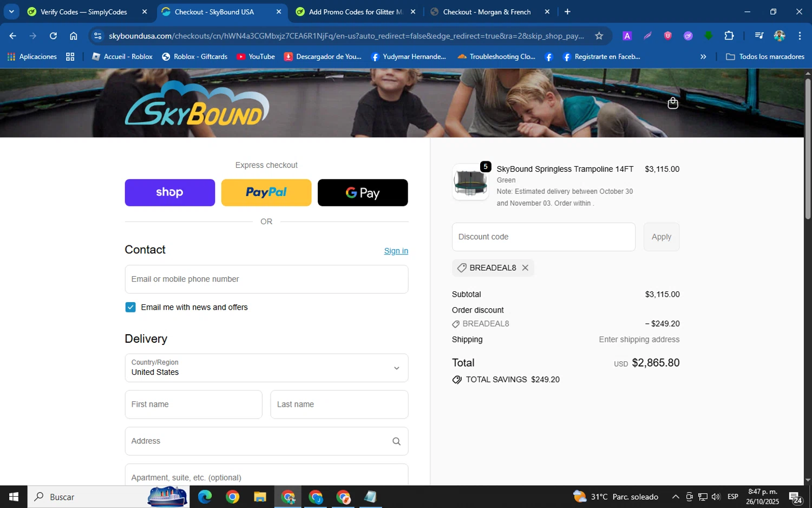Viewport: 812px width, 508px height.
Task: Open the shopping cart bag icon
Action: pos(673,103)
